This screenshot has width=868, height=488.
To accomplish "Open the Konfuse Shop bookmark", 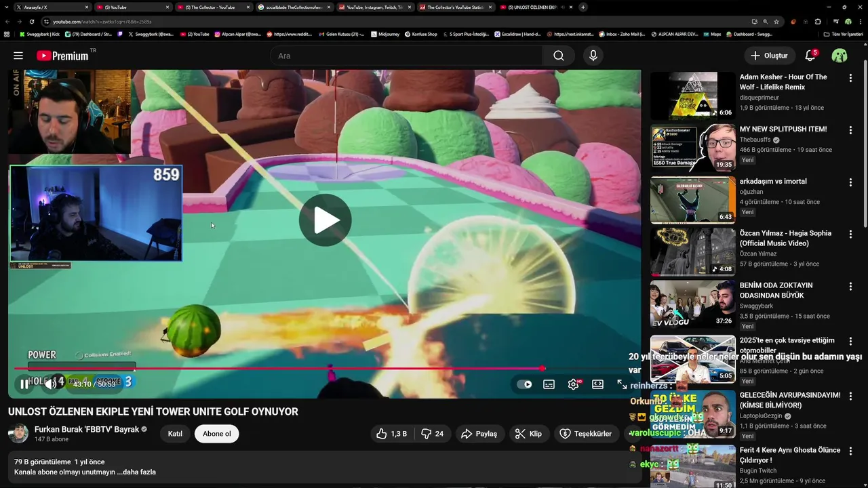I will pyautogui.click(x=420, y=34).
